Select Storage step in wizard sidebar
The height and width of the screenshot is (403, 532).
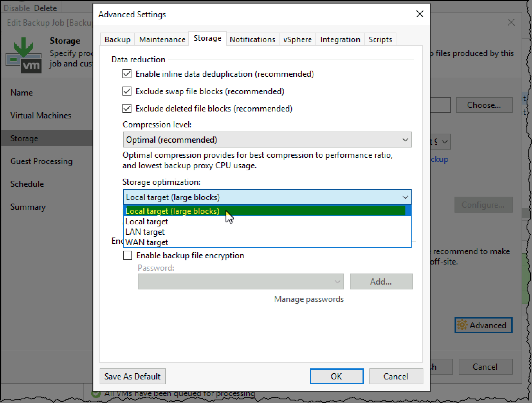point(47,138)
